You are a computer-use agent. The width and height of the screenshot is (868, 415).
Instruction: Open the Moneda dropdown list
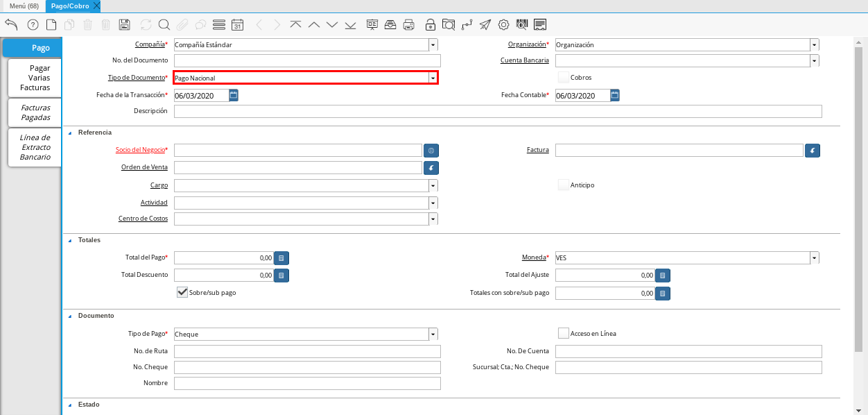click(x=814, y=257)
